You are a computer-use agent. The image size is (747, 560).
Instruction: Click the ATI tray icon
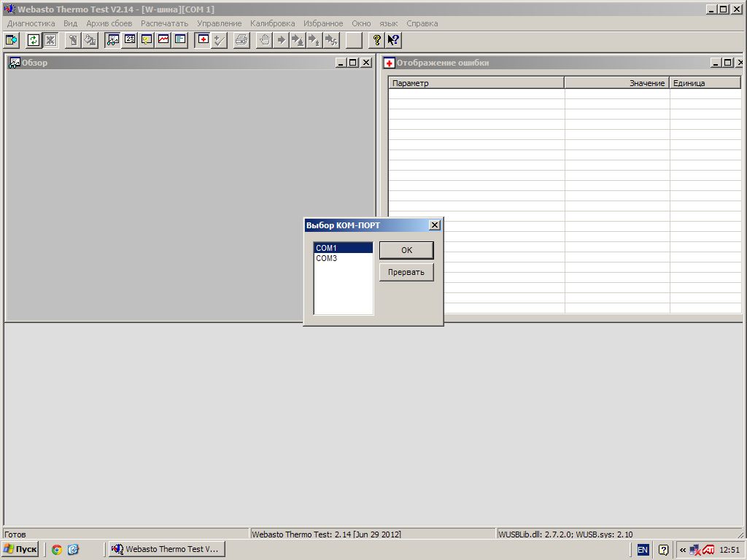tap(708, 550)
